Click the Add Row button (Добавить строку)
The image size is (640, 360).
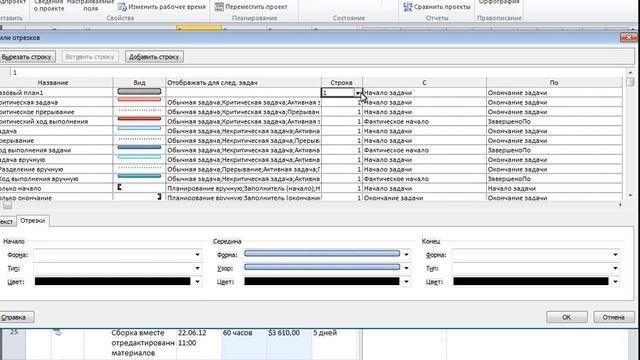[154, 57]
